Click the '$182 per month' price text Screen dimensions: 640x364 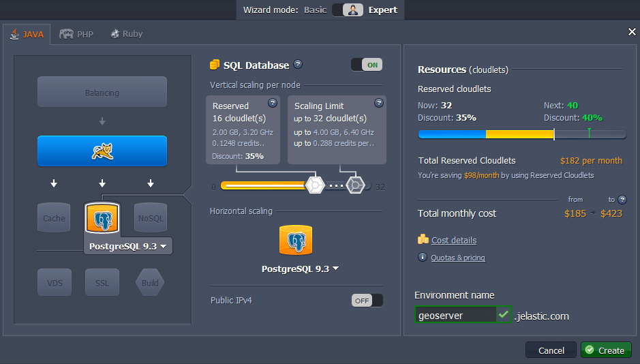591,160
